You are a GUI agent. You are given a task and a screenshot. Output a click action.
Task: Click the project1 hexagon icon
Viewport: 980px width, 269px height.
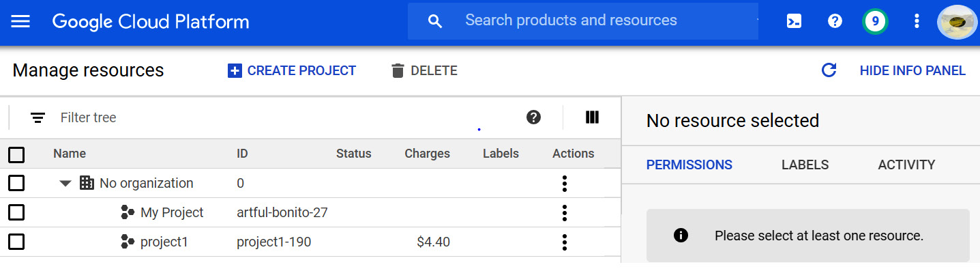click(x=128, y=242)
